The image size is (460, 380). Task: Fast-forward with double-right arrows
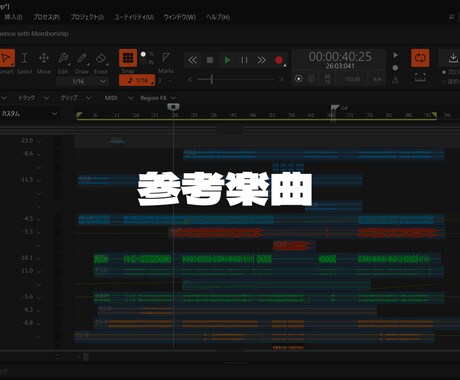tap(262, 60)
